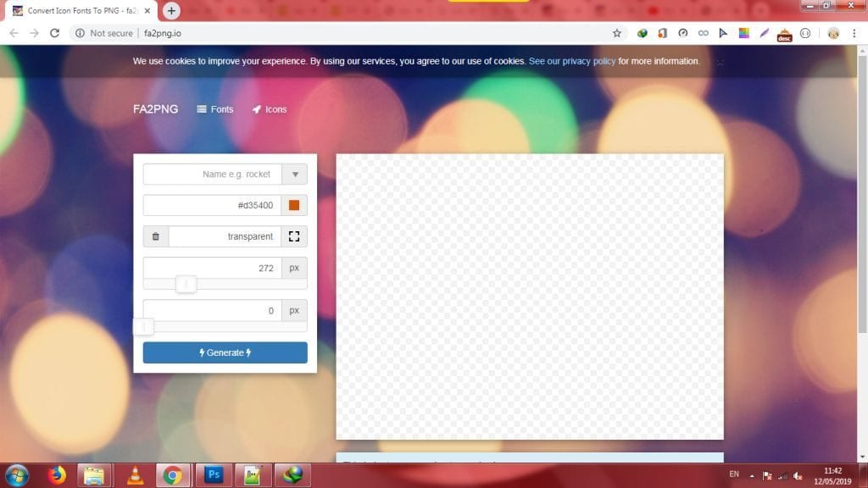Bookmark this page with the star

click(x=617, y=33)
